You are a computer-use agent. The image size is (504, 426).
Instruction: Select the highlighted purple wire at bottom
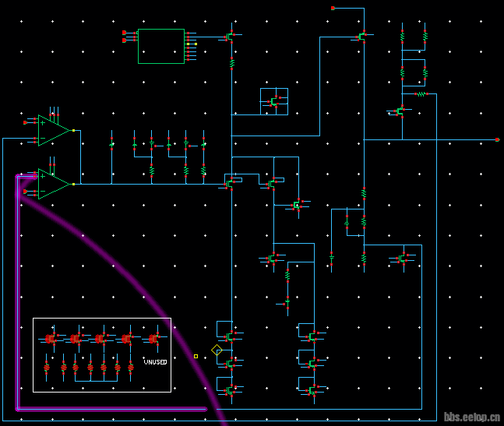[x=109, y=408]
